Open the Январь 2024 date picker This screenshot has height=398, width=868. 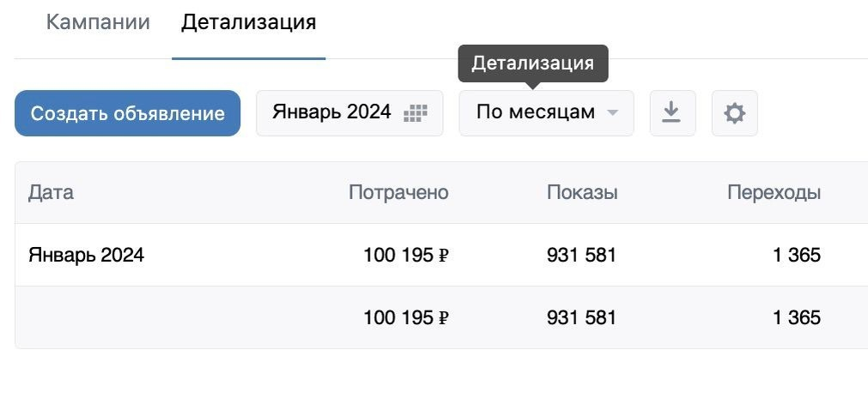click(x=349, y=112)
